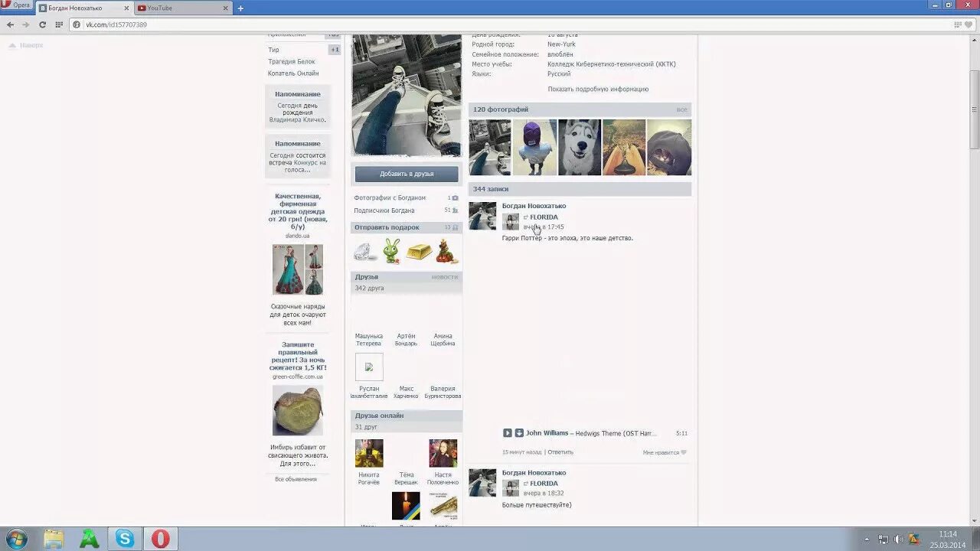980x551 pixels.
Task: Open the Opera menu button
Action: 17,5
